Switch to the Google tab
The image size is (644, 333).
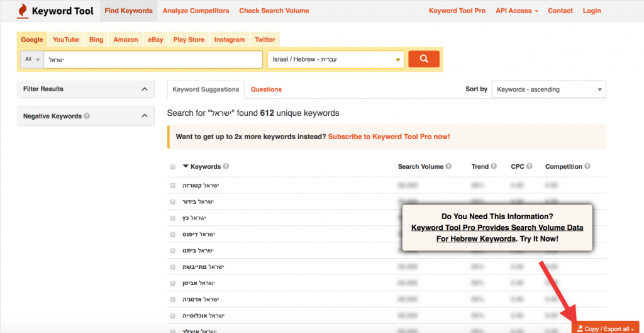click(32, 40)
